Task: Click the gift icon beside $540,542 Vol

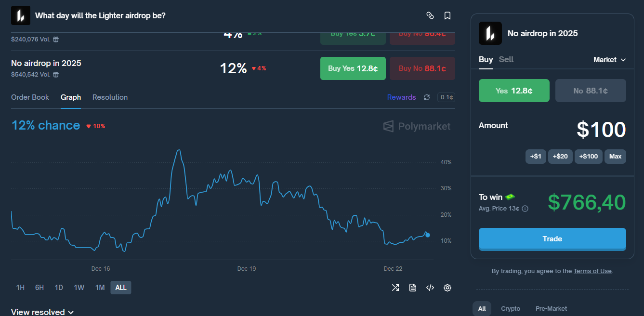Action: tap(56, 74)
